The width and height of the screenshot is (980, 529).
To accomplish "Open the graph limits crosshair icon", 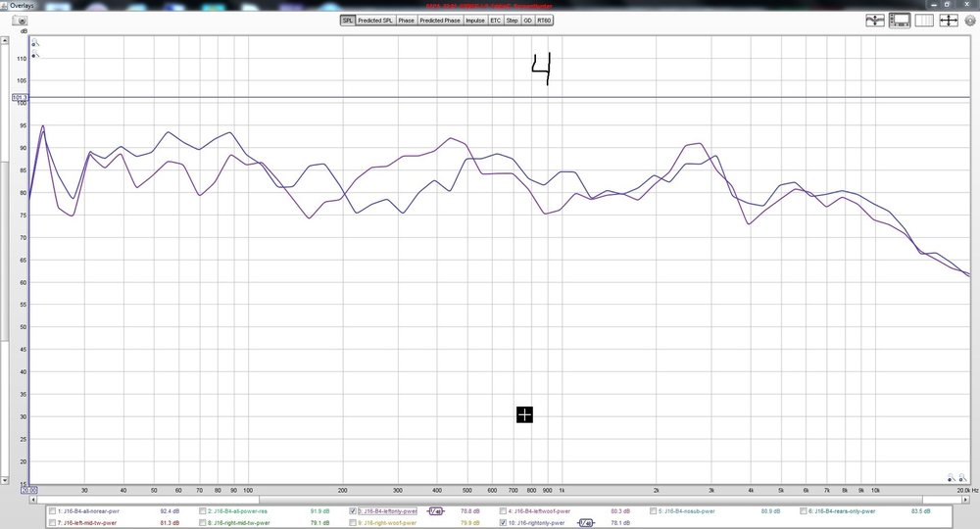I will point(948,21).
